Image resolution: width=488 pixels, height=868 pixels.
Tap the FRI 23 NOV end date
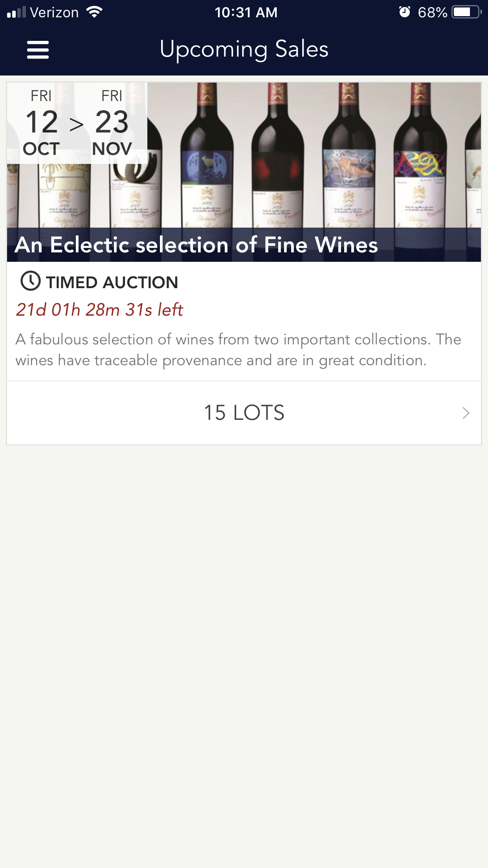pyautogui.click(x=112, y=123)
